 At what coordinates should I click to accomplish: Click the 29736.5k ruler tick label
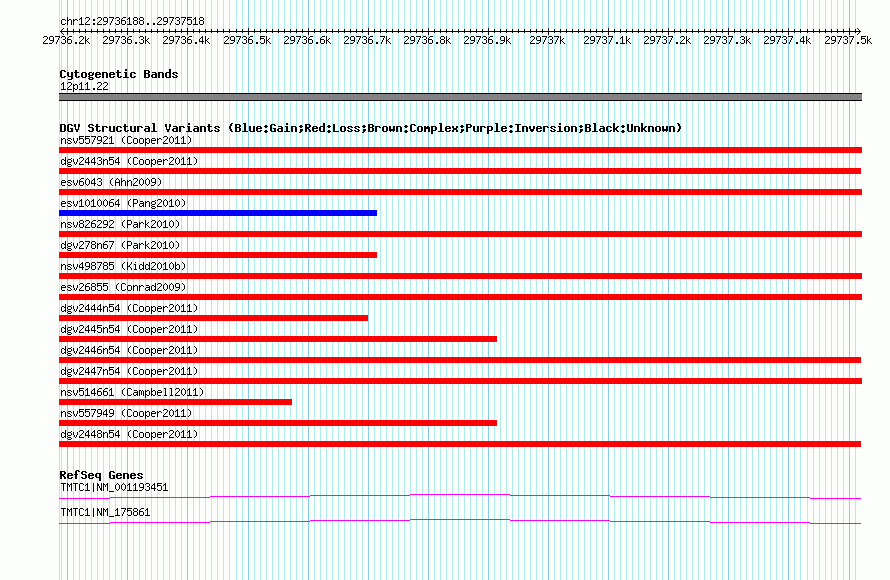point(247,40)
